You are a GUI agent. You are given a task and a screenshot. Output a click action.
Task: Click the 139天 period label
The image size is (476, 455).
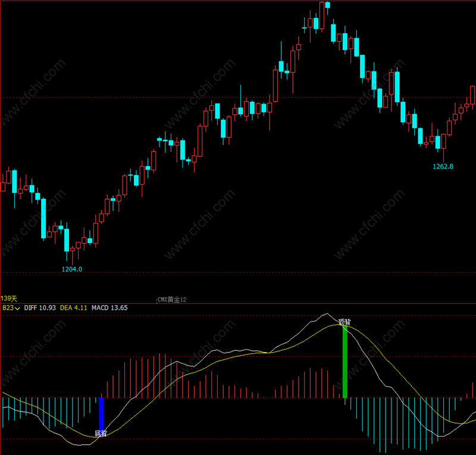(8, 299)
